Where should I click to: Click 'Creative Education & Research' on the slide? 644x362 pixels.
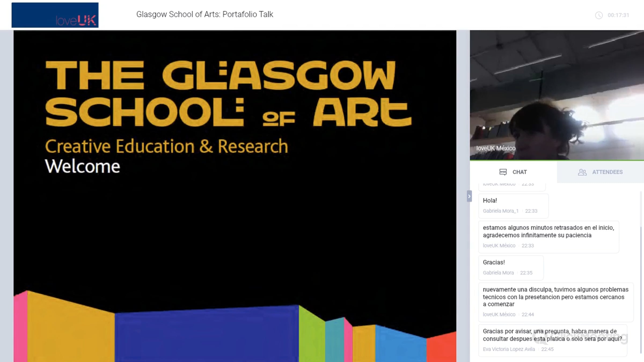166,146
